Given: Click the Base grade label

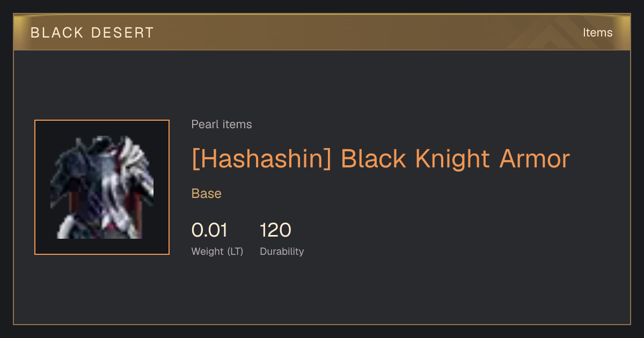Looking at the screenshot, I should click(x=207, y=194).
